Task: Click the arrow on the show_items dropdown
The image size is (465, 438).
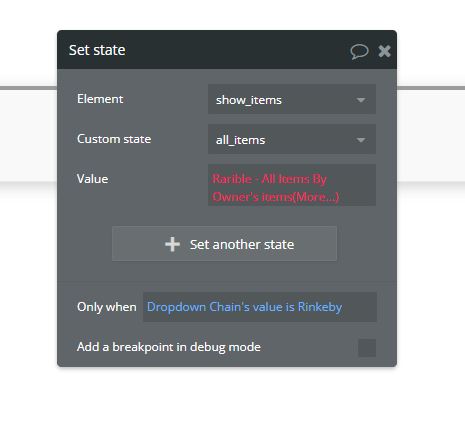Action: pos(361,100)
